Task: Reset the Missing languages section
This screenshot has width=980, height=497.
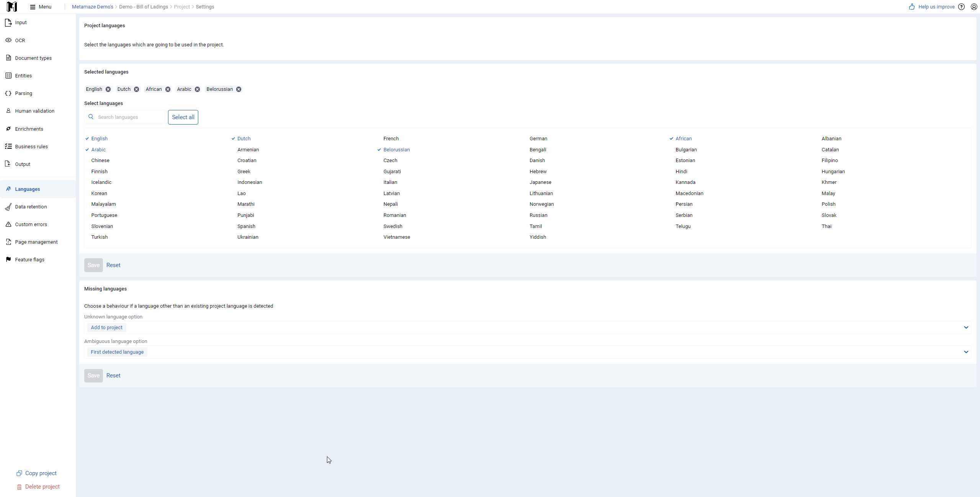Action: click(x=113, y=376)
